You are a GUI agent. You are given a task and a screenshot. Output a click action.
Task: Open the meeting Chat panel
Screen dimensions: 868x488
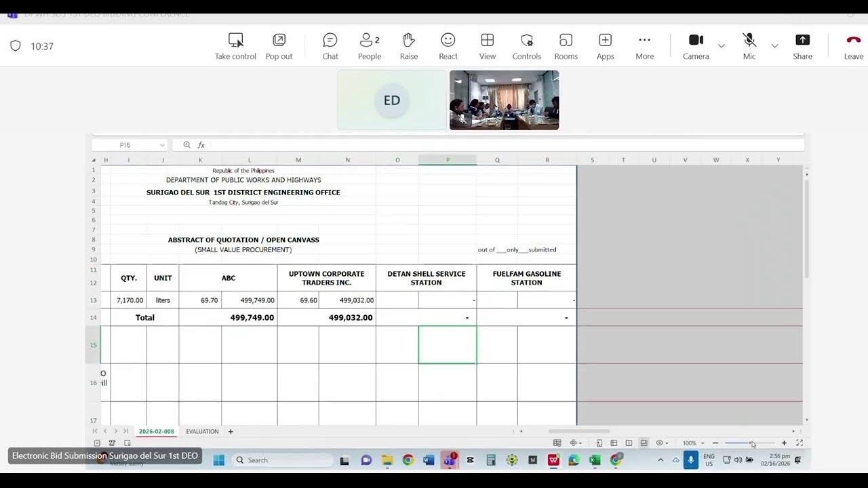(330, 46)
